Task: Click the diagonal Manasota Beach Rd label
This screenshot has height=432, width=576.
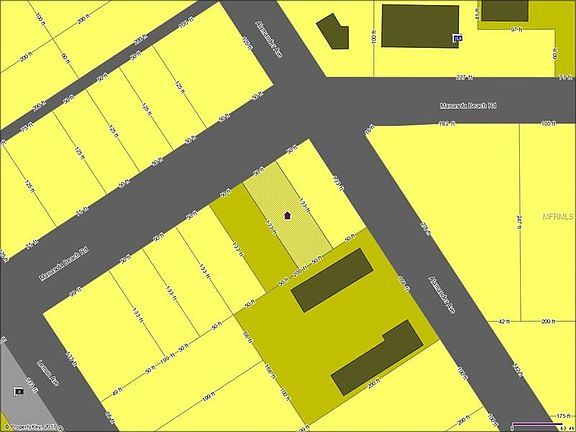Action: point(64,264)
